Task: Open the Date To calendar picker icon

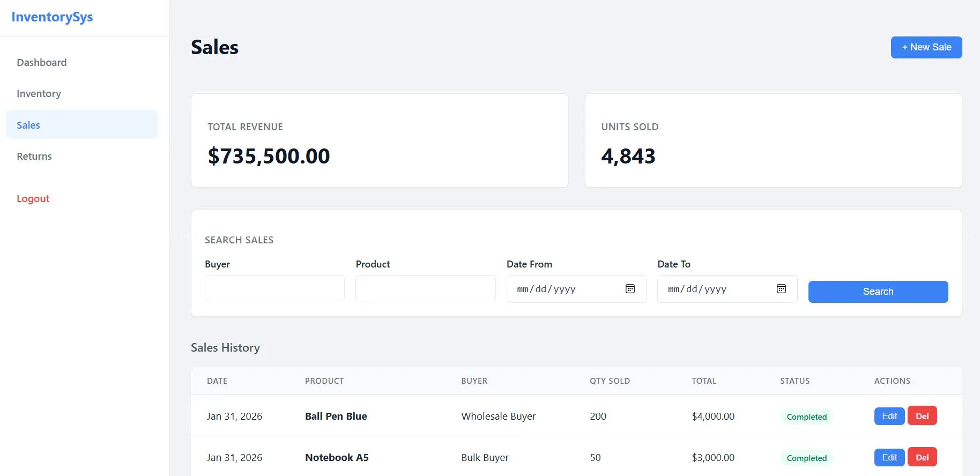Action: [x=781, y=289]
